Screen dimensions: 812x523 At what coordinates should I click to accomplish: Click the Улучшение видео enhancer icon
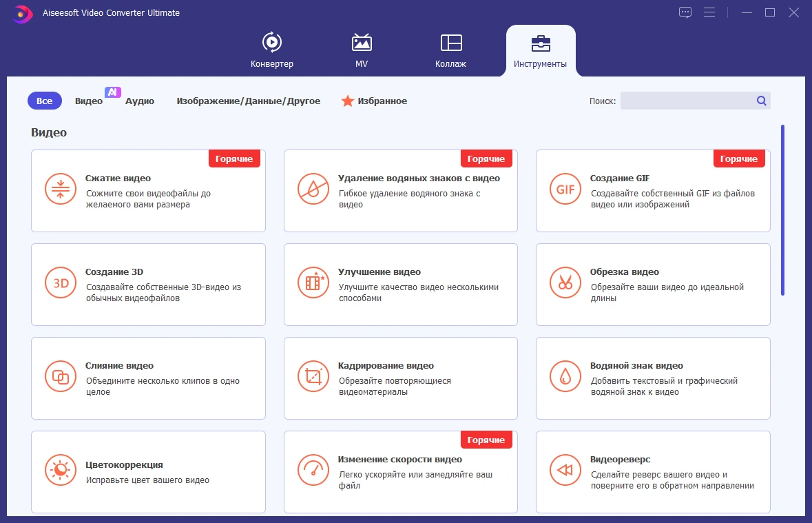[313, 283]
